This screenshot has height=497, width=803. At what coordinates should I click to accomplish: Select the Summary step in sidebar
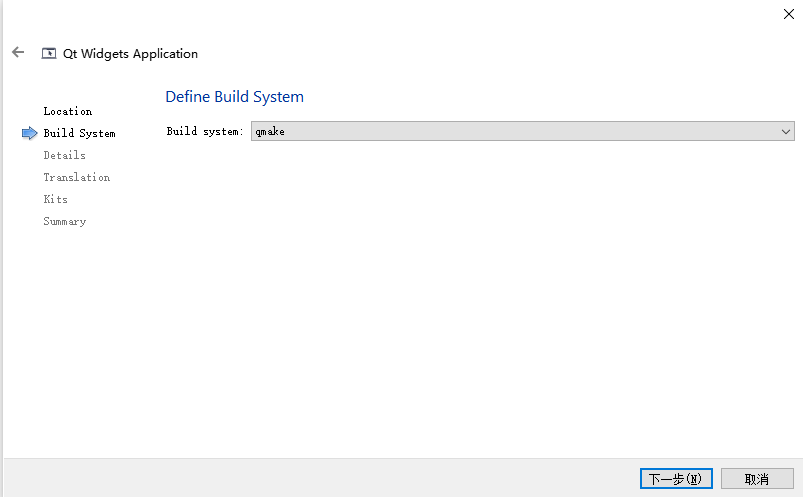(65, 221)
